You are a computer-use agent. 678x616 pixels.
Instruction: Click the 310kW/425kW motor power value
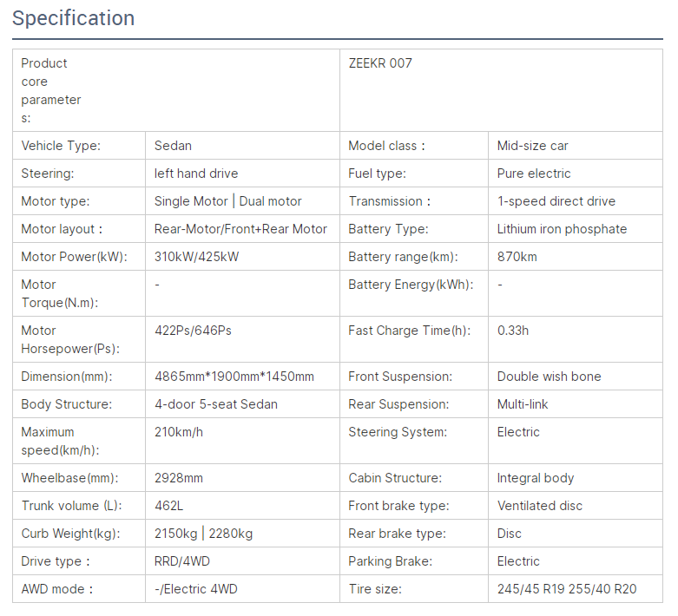(x=196, y=257)
